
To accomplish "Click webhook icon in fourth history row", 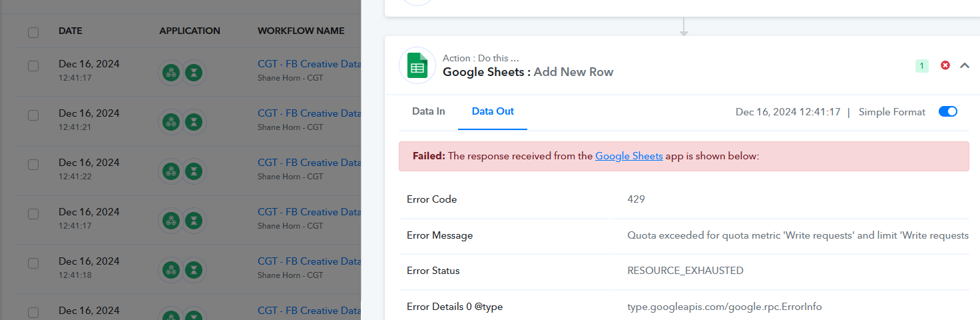I will pyautogui.click(x=171, y=220).
